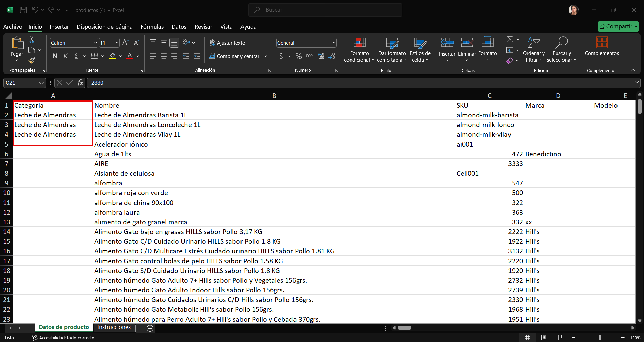The image size is (644, 342).
Task: Click the Undo arrow icon
Action: coord(35,10)
